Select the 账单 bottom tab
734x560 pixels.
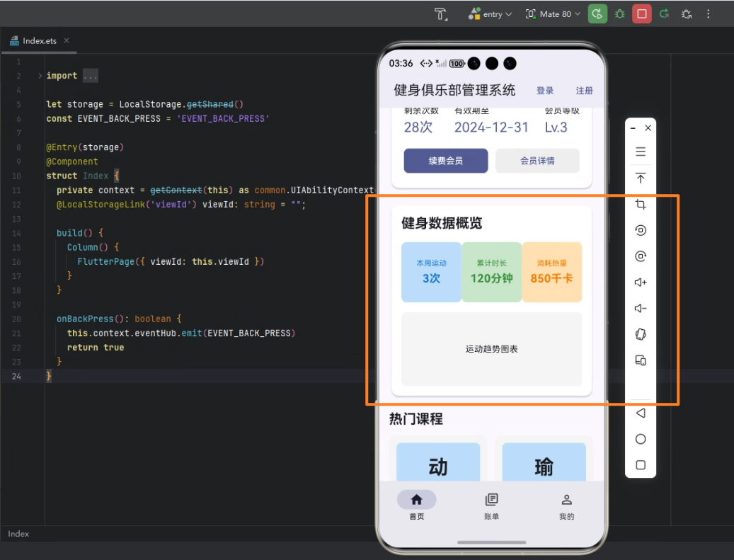[491, 505]
